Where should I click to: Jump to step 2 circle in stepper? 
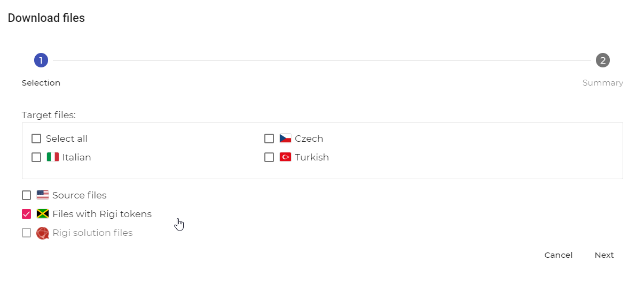pos(603,60)
